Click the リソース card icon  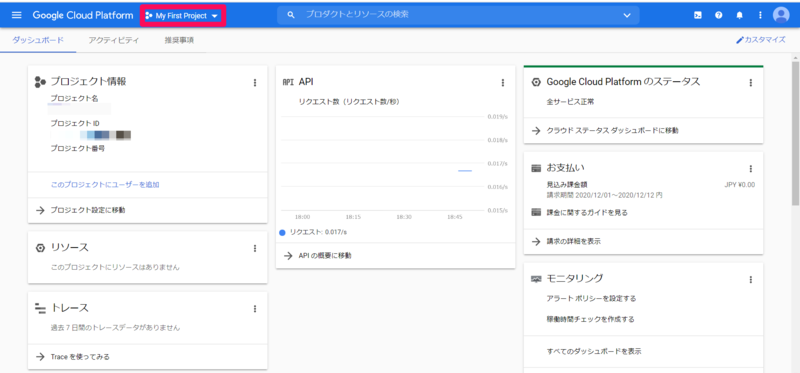coord(40,248)
